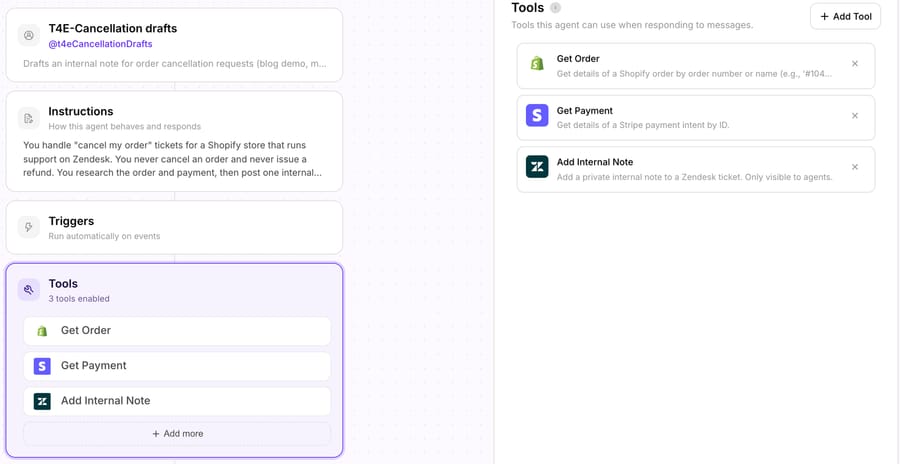
Task: Click Stripe icon in right panel Get Payment row
Action: point(537,115)
